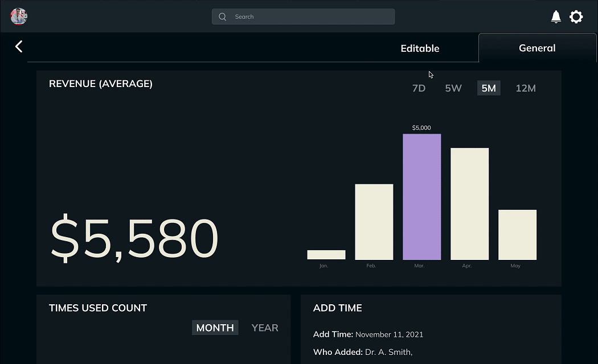This screenshot has width=598, height=364.
Task: Click the Mar. axis label
Action: pos(419,266)
